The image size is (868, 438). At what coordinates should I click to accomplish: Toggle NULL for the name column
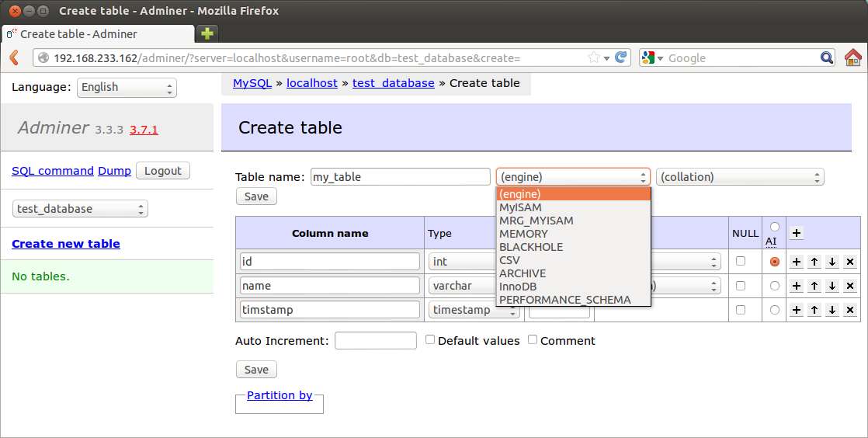(x=741, y=286)
